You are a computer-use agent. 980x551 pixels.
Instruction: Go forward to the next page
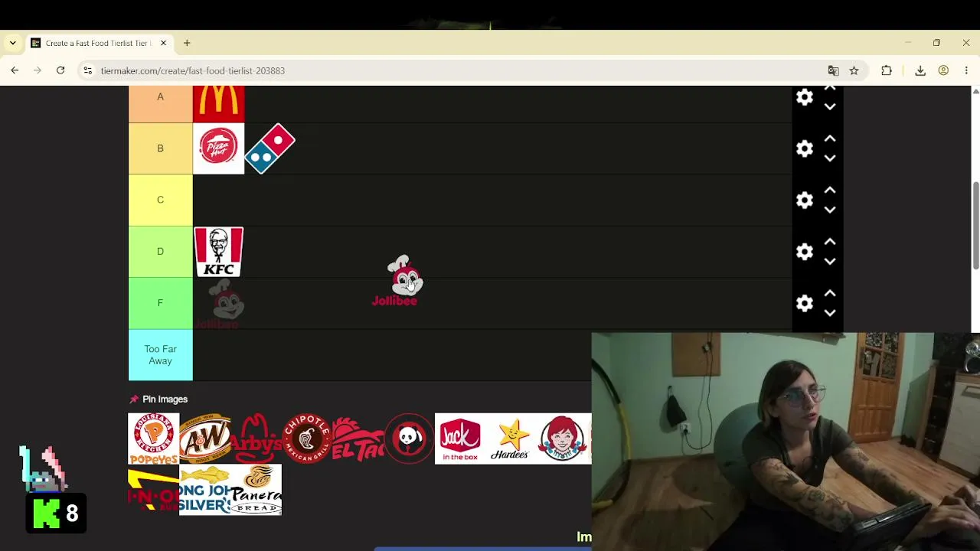click(x=38, y=71)
